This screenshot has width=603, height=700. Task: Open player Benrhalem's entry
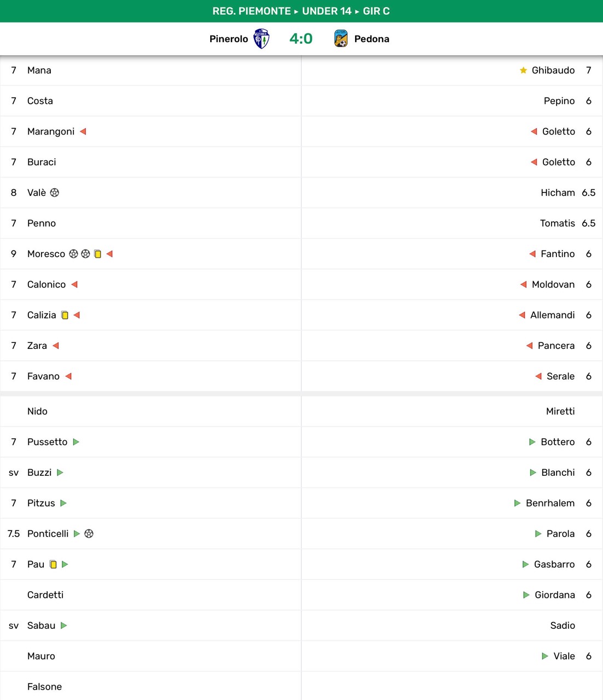coord(550,503)
